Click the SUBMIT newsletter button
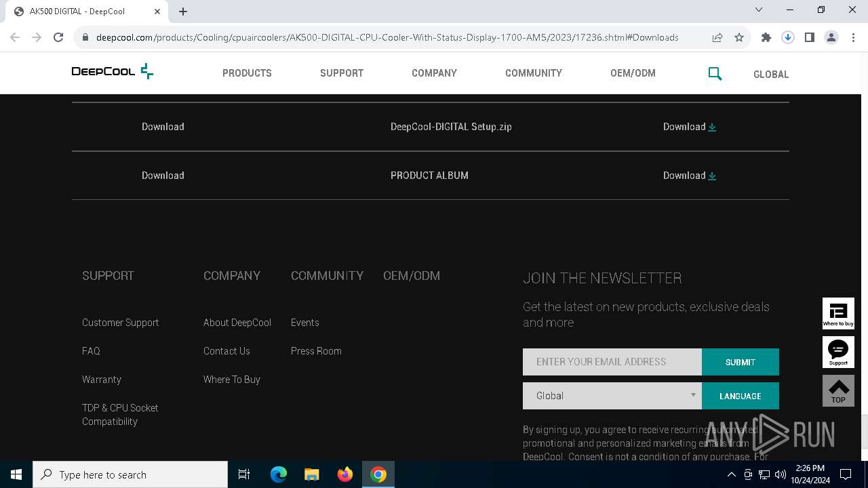The image size is (868, 488). (x=741, y=362)
